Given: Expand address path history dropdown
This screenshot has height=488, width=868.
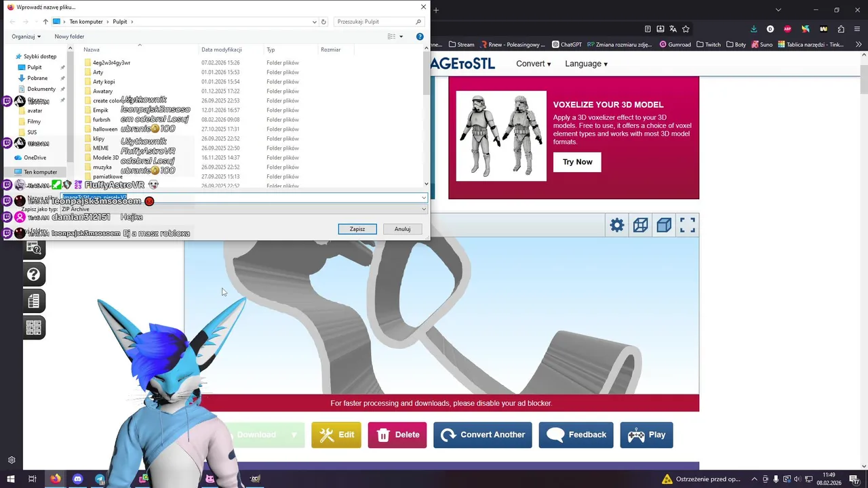Looking at the screenshot, I should (315, 22).
